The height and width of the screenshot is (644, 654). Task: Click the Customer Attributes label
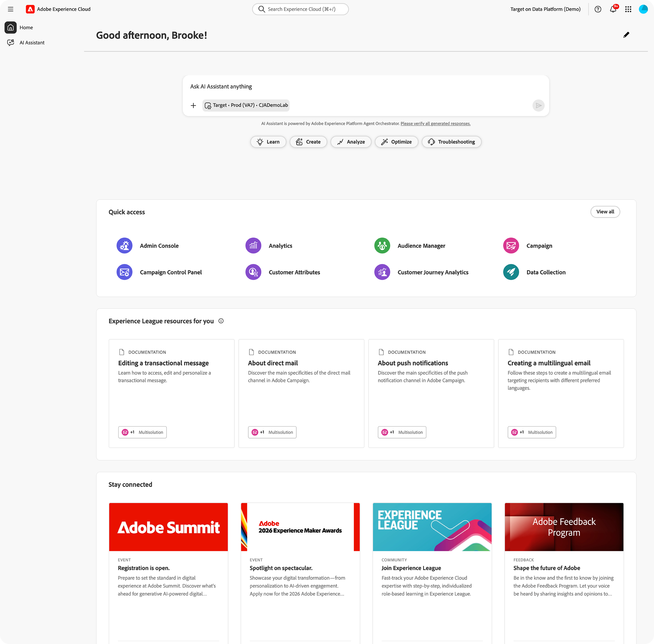[294, 272]
